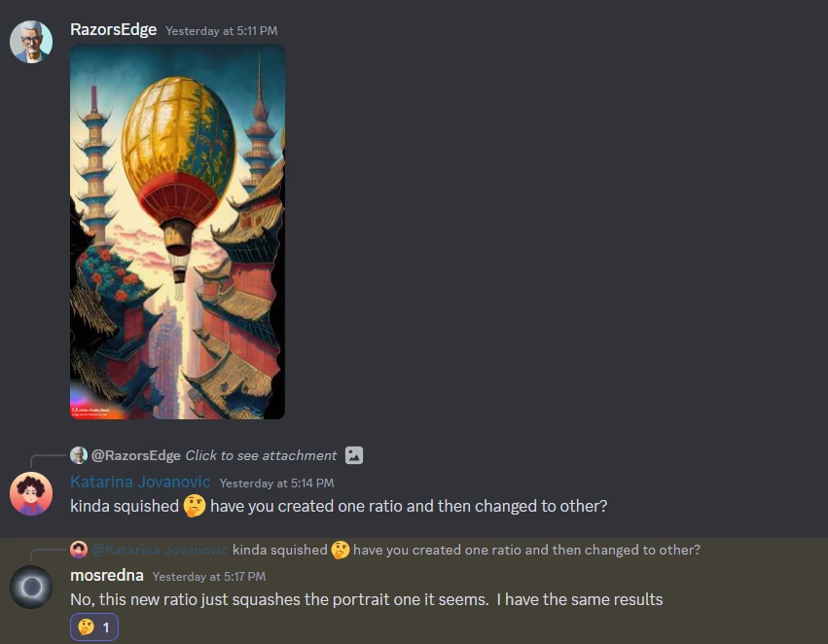828x644 pixels.
Task: Click small Katarina avatar in reply preview
Action: (79, 550)
